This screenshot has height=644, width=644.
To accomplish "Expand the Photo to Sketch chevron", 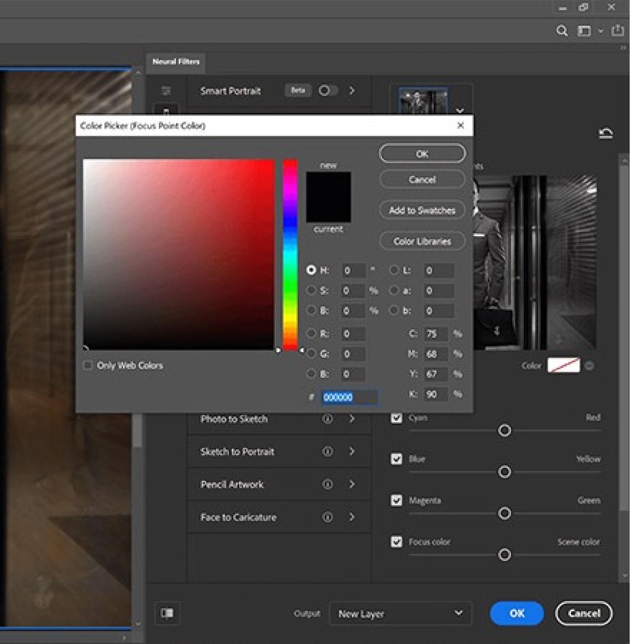I will pyautogui.click(x=352, y=419).
